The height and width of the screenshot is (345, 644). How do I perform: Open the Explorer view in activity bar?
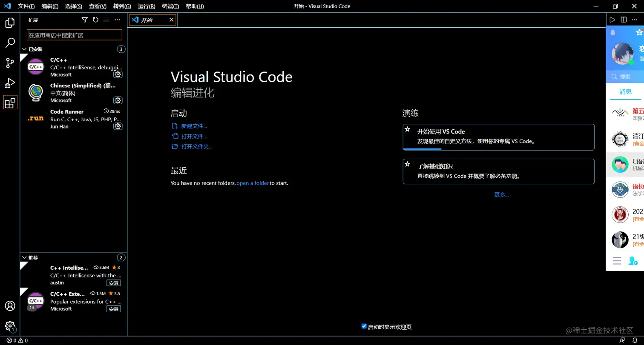click(x=10, y=23)
